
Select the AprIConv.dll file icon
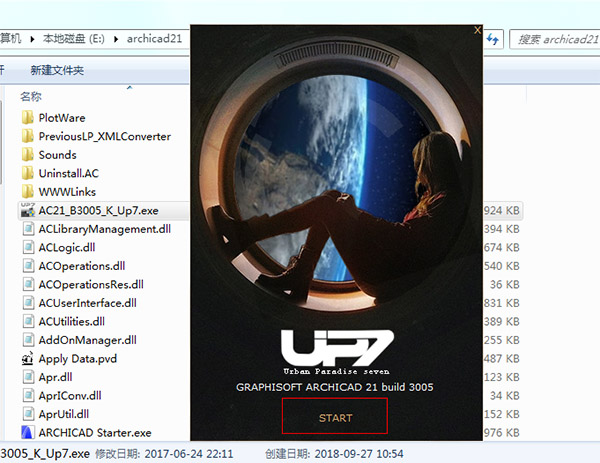(x=28, y=395)
